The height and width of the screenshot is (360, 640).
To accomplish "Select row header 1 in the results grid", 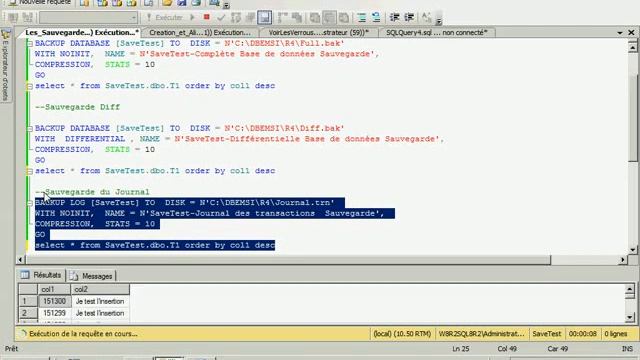I will [x=28, y=301].
